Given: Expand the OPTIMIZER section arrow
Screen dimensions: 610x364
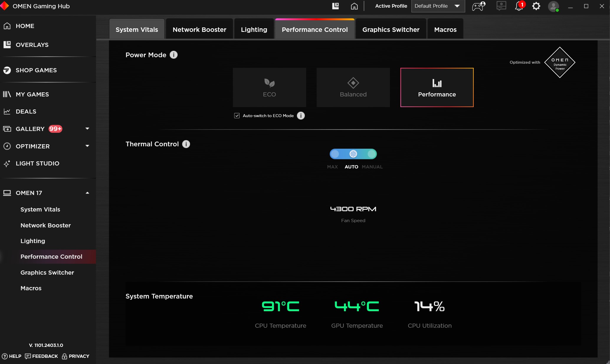Looking at the screenshot, I should pos(87,146).
